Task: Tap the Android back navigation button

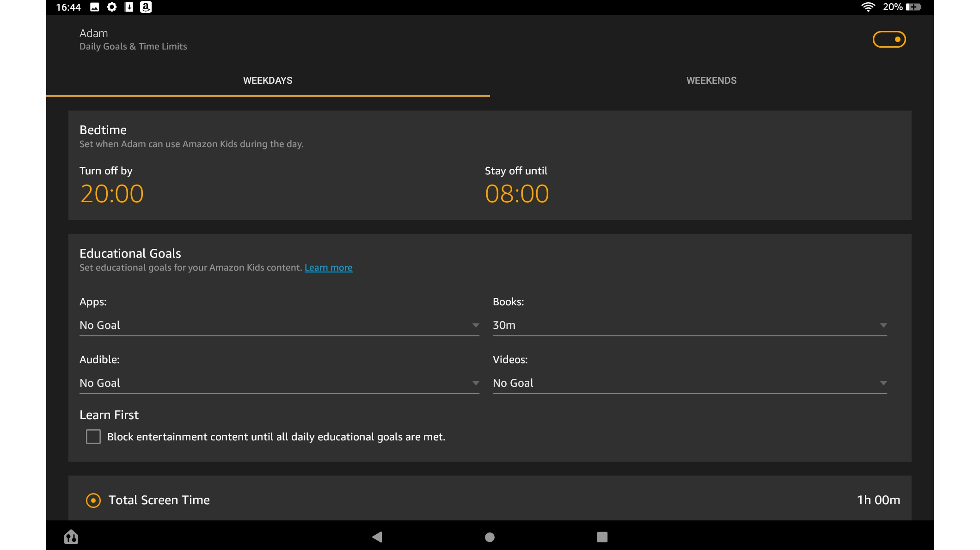Action: click(377, 537)
